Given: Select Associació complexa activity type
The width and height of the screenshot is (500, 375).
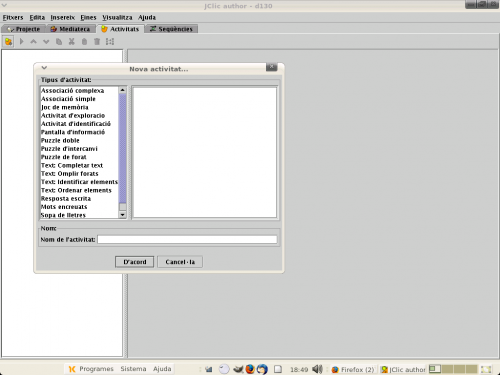Looking at the screenshot, I should click(79, 91).
